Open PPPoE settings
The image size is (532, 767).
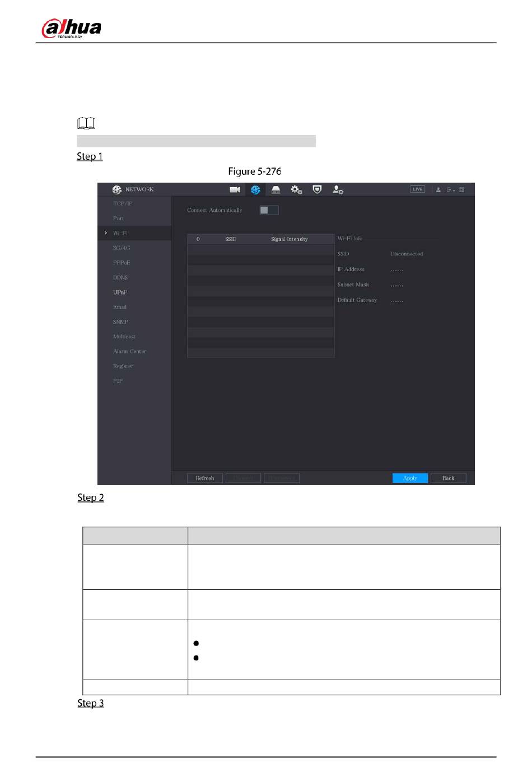(x=122, y=263)
